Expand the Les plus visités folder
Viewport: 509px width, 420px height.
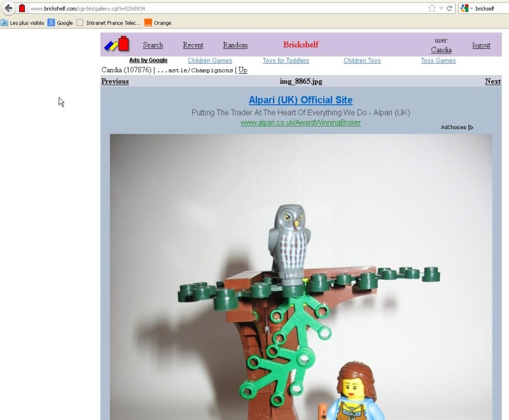(5, 23)
